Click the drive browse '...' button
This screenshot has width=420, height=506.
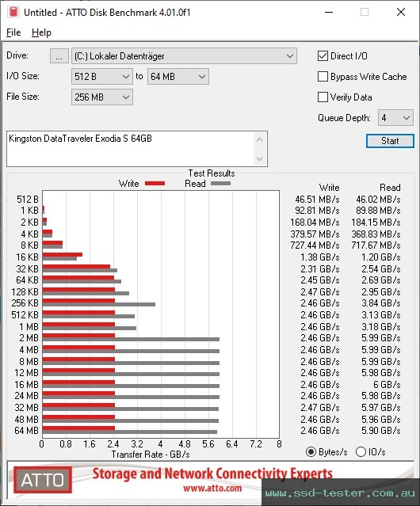[59, 56]
